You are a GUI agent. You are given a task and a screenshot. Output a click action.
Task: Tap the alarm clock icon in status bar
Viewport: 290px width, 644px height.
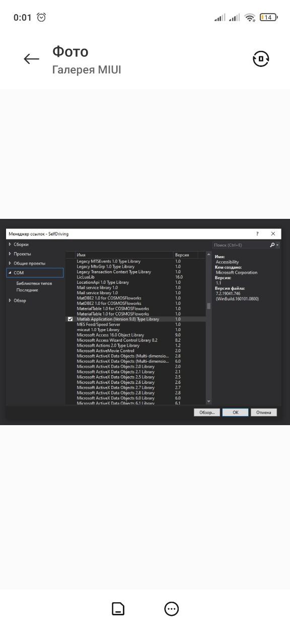tap(41, 17)
